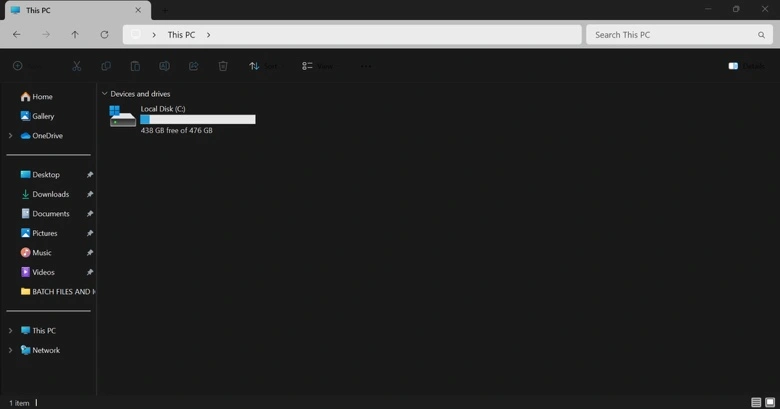Click This PC in the address breadcrumb

click(181, 35)
